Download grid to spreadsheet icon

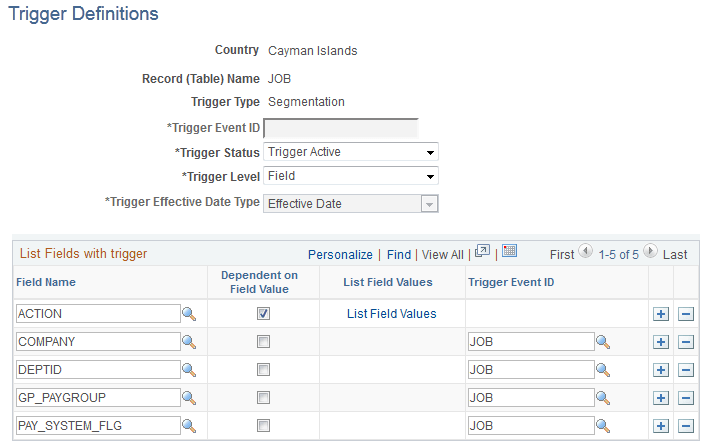[509, 253]
